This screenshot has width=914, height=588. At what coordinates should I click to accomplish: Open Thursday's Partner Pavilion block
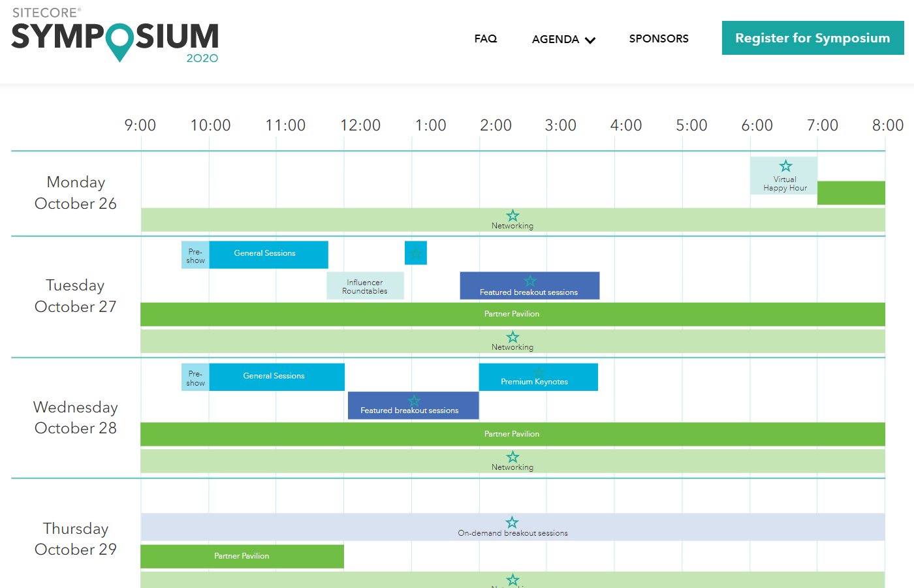(242, 556)
